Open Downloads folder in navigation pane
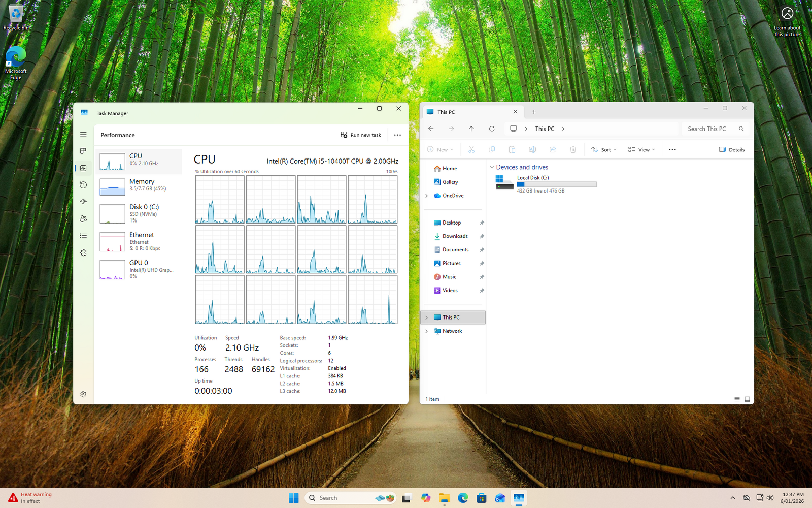This screenshot has width=812, height=508. (455, 236)
